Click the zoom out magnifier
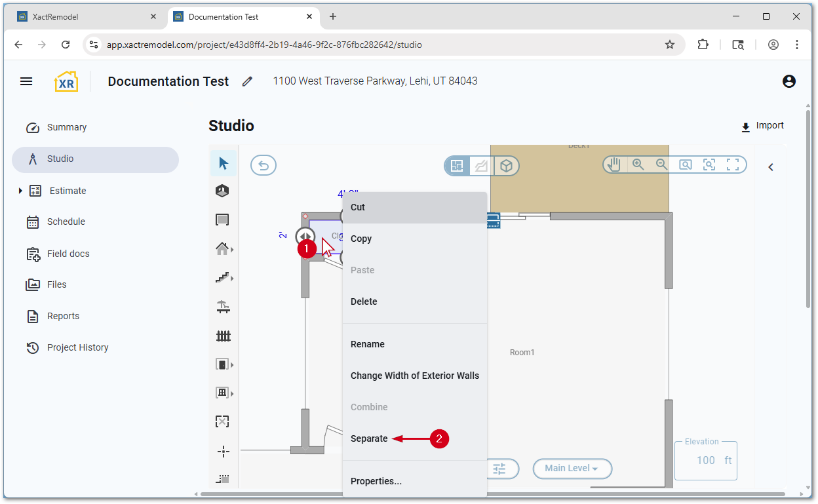 (x=661, y=165)
